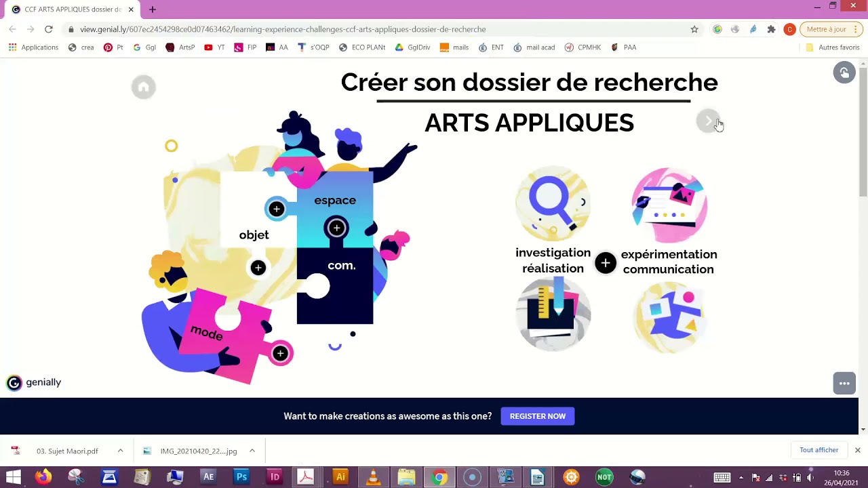Click plus between investigation and expérimentation

606,263
